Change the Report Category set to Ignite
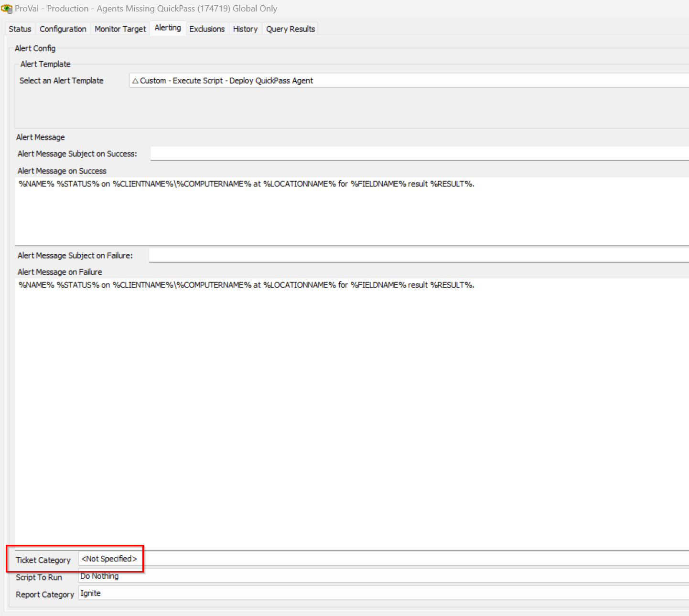The width and height of the screenshot is (689, 616). click(382, 594)
